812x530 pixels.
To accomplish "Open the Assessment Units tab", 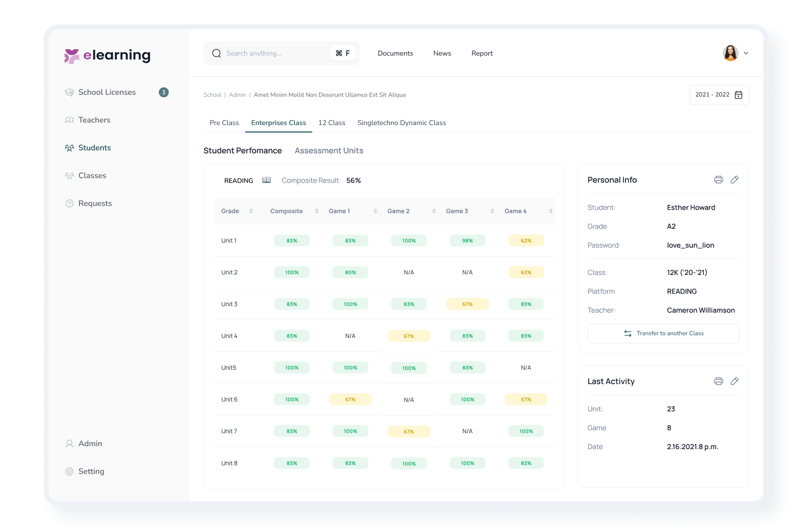I will [x=329, y=150].
